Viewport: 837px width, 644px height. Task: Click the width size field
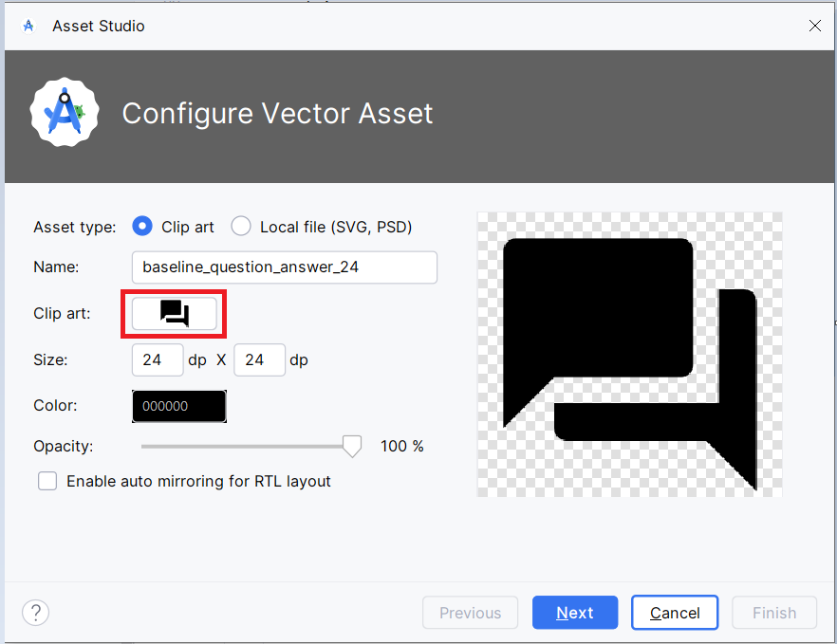point(158,359)
